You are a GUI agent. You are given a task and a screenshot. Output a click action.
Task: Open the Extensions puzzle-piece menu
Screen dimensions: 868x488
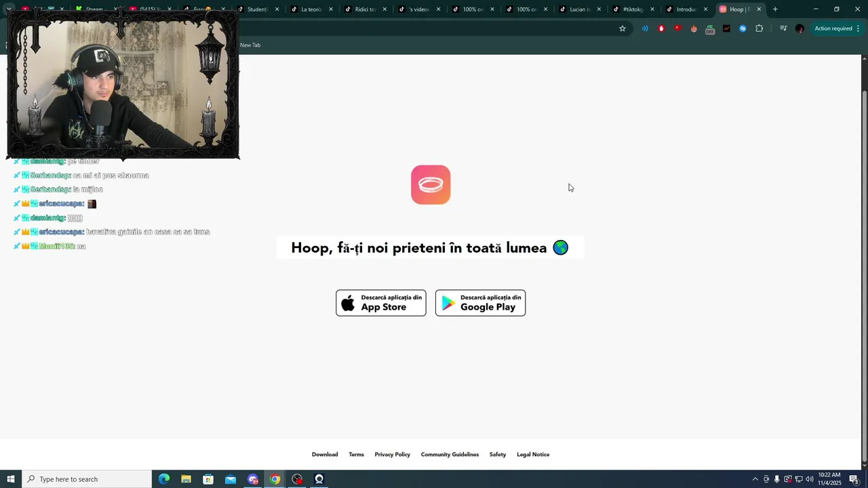pos(759,28)
